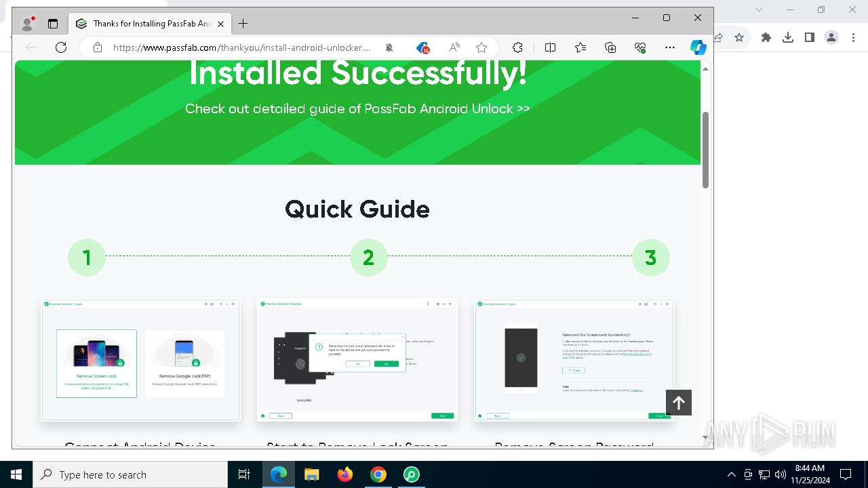Open tab search chevron in Chrome window
Screen dimensions: 868x488
[759, 9]
